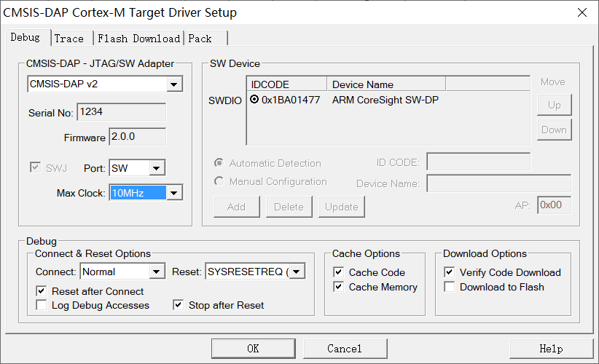Select ARM CoreSight SW-DP device entry
Image resolution: width=599 pixels, height=364 pixels.
point(385,100)
